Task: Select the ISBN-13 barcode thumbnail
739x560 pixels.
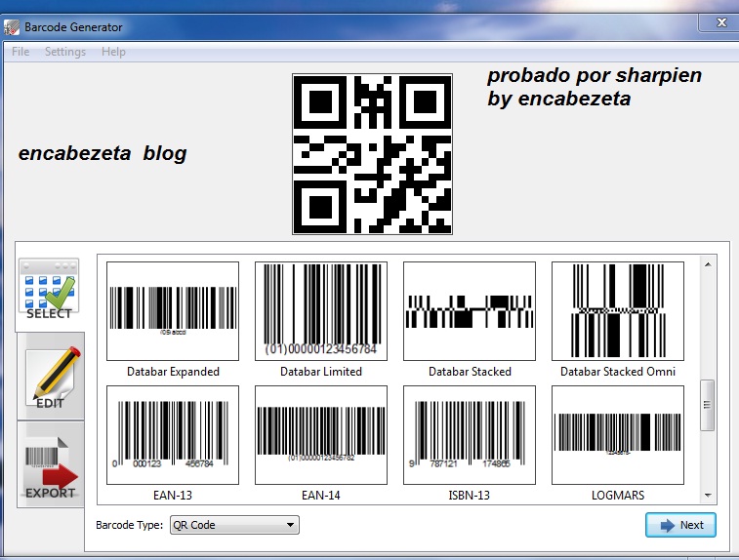Action: (470, 435)
